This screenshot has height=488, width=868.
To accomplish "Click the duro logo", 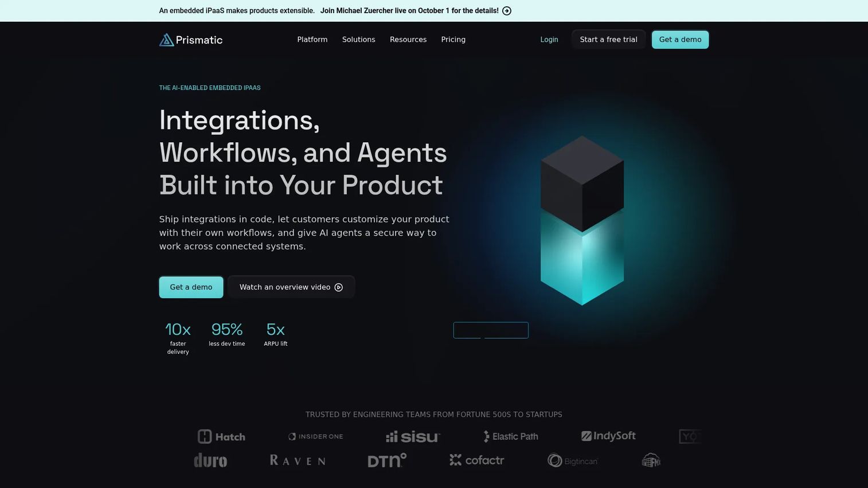I will (210, 460).
